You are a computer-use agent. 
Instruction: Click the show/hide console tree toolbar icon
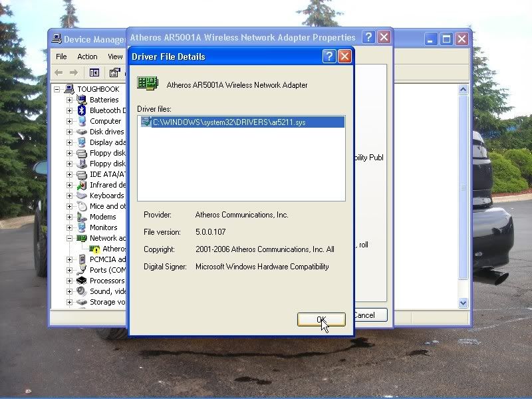94,72
